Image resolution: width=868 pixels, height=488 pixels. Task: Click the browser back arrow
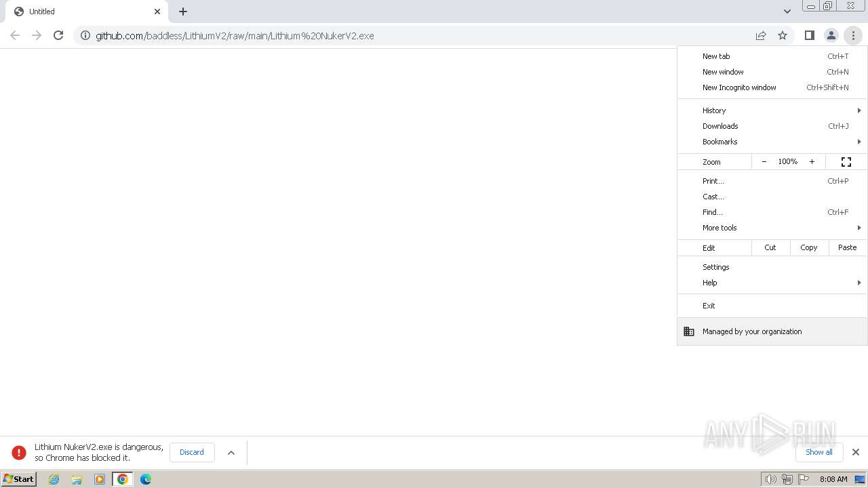[15, 35]
